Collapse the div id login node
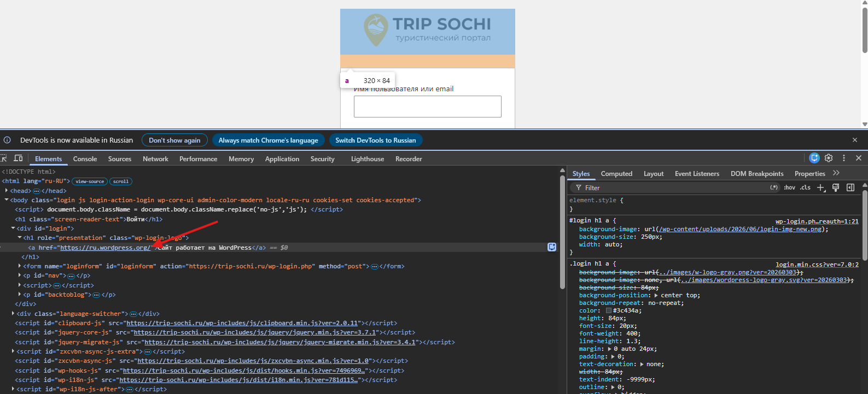The width and height of the screenshot is (868, 394). [x=13, y=228]
